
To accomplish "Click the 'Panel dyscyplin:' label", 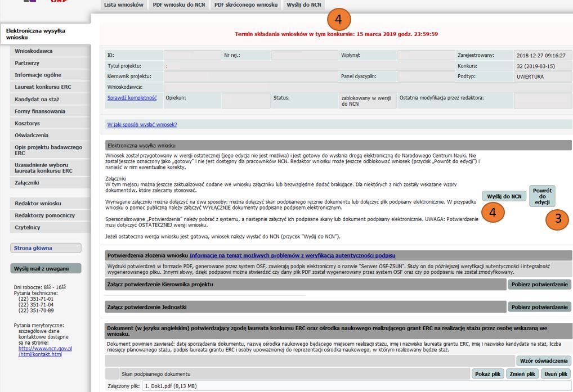I will tap(359, 76).
